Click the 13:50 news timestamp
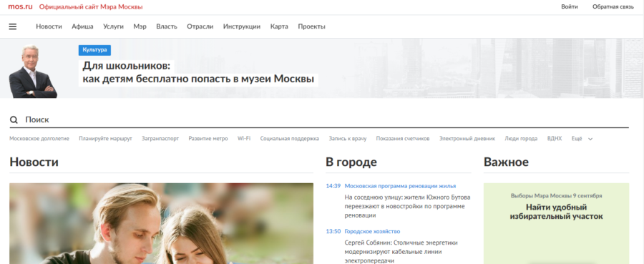Viewport: 644px width, 264px height. pyautogui.click(x=333, y=232)
